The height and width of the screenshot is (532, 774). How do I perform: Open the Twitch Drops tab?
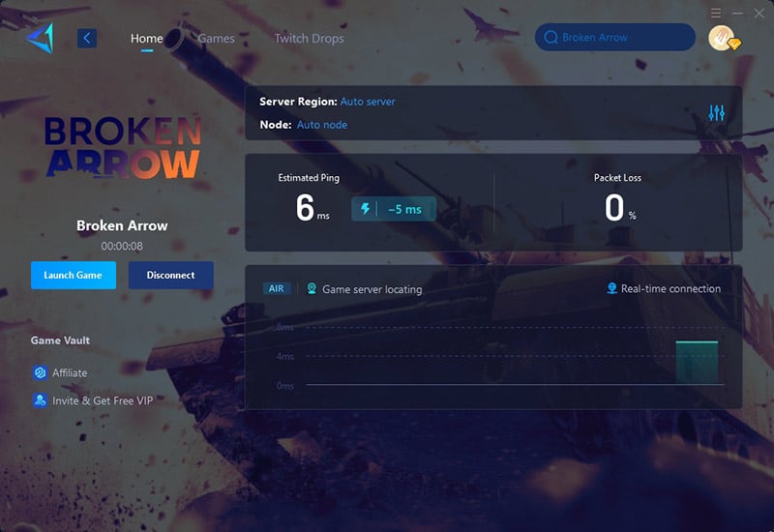point(309,39)
